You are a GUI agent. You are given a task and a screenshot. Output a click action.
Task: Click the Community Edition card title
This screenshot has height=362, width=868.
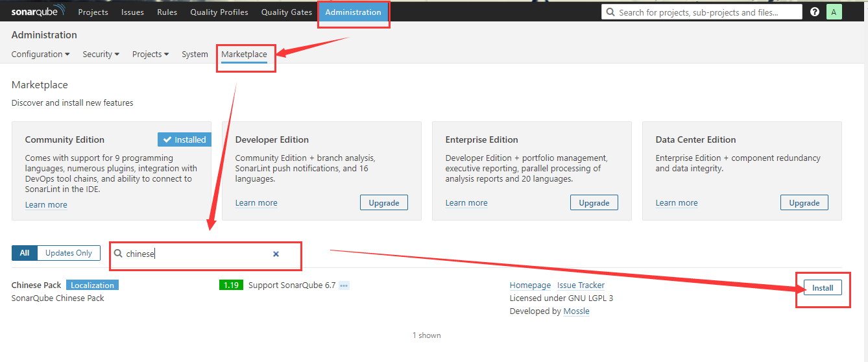65,139
